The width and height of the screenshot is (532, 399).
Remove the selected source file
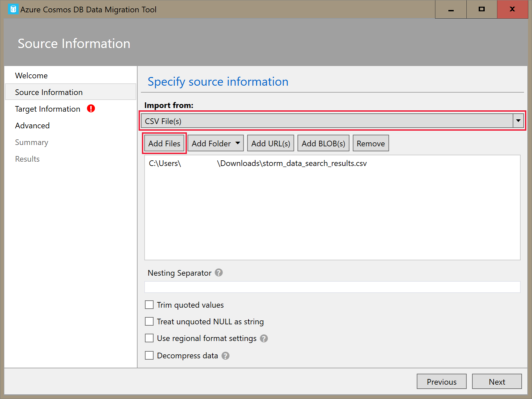coord(370,143)
